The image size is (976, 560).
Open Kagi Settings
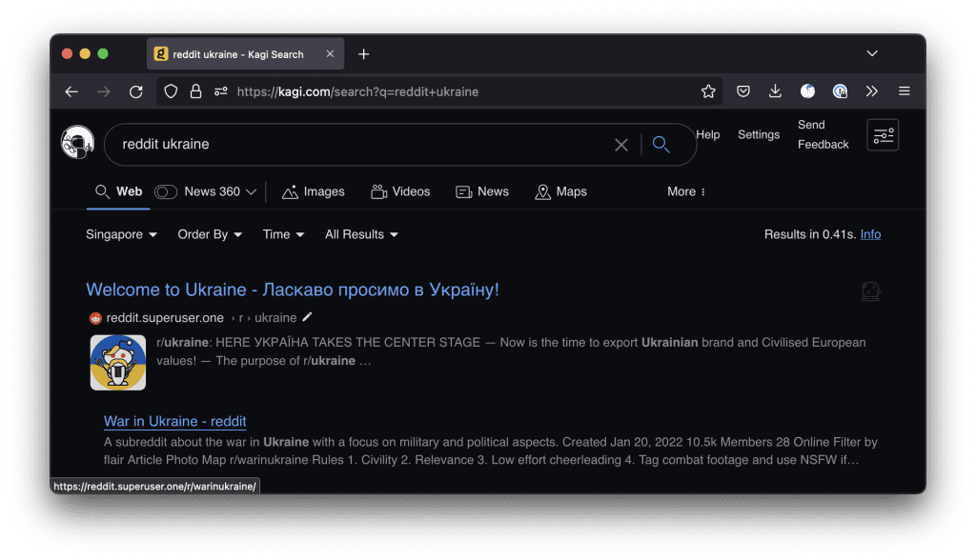coord(758,134)
